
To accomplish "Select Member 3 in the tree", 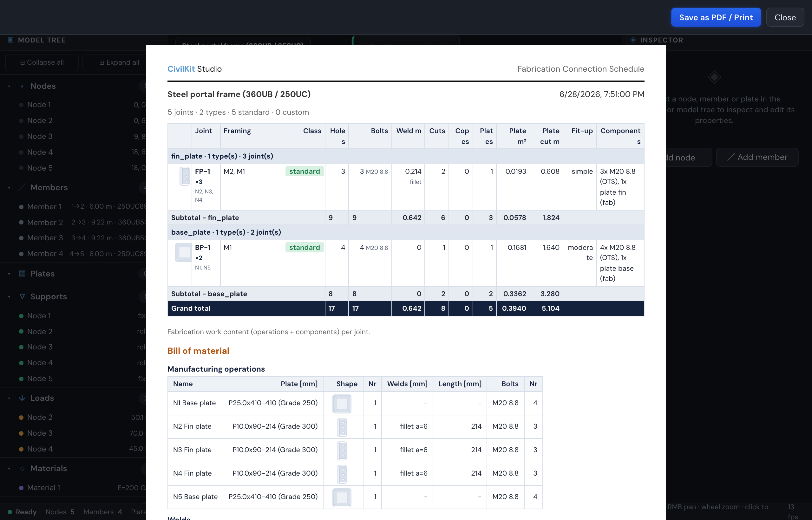I will tap(73, 238).
